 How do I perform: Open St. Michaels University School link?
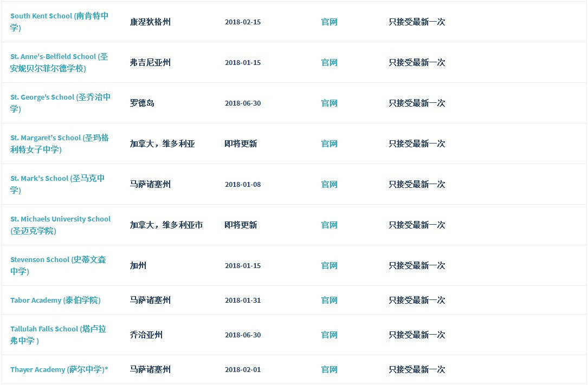tap(60, 225)
